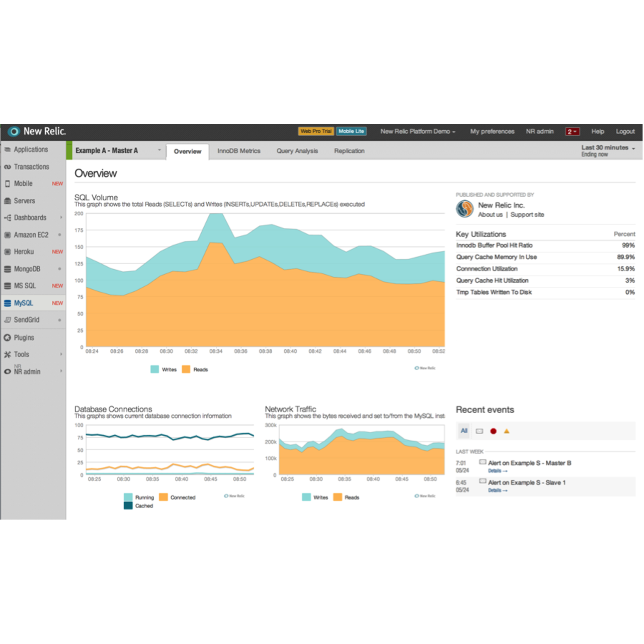This screenshot has height=644, width=644.
Task: Open the Support site link
Action: pos(527,214)
